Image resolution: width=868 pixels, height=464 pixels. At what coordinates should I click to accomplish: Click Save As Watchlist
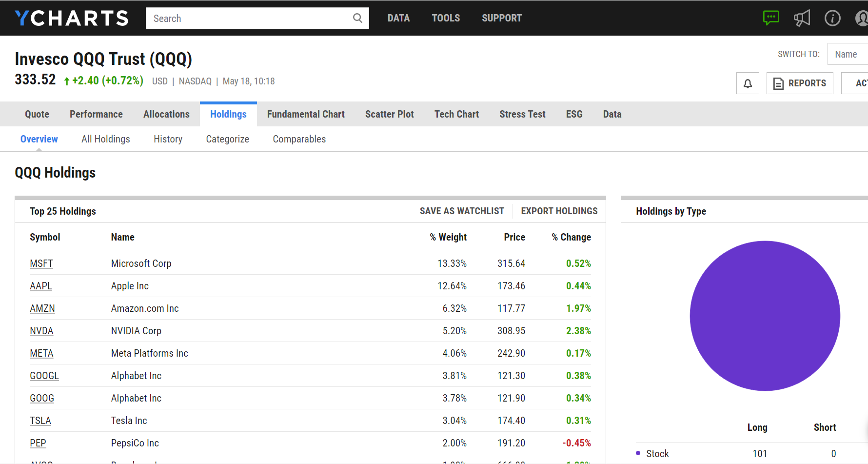point(462,211)
